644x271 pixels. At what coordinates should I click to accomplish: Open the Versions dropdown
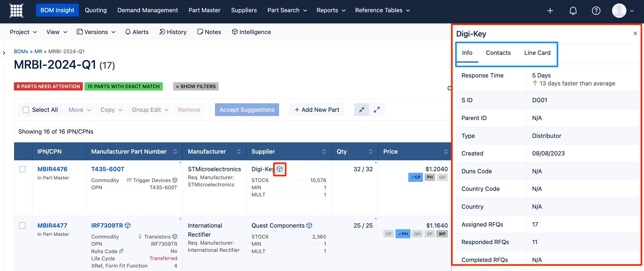pyautogui.click(x=96, y=32)
